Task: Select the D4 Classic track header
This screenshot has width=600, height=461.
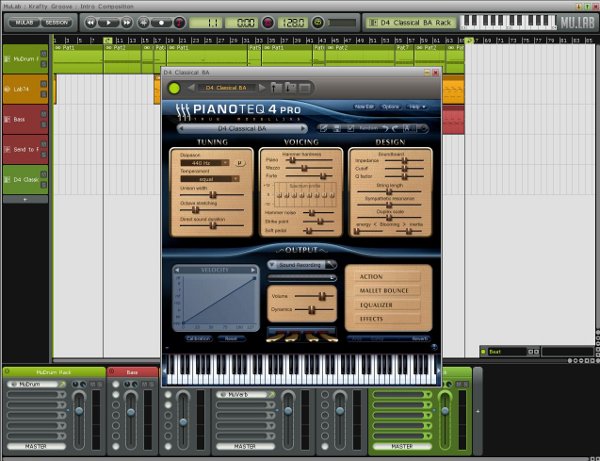Action: 26,179
